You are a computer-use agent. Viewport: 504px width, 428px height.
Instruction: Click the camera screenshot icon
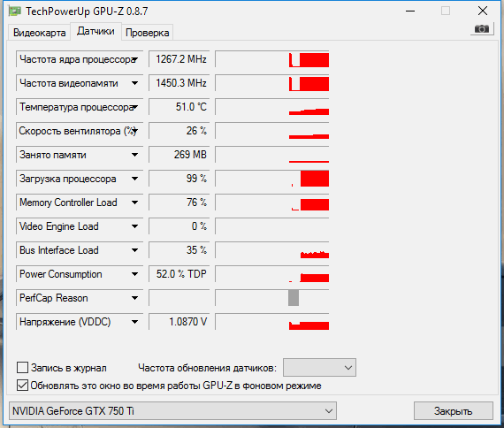(x=482, y=29)
